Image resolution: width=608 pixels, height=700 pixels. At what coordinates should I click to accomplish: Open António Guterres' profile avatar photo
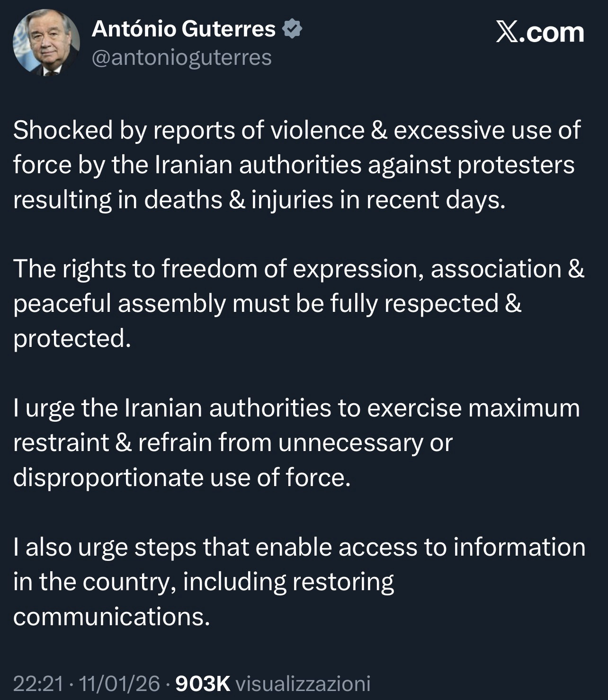click(x=46, y=44)
